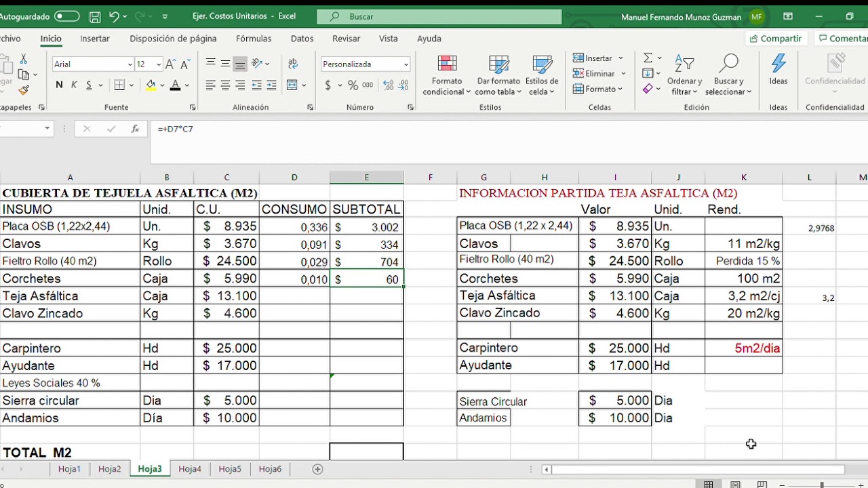Apply the yellow fill color

[151, 85]
